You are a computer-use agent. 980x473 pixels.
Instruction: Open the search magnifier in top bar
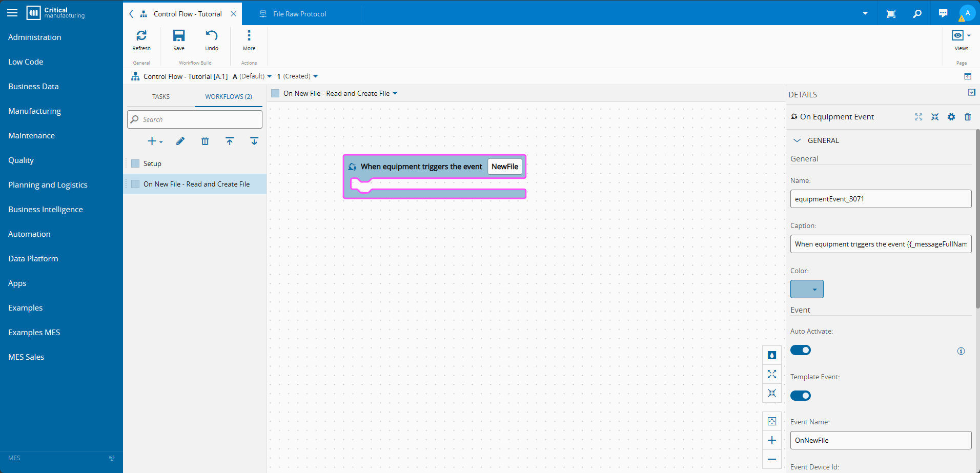917,14
